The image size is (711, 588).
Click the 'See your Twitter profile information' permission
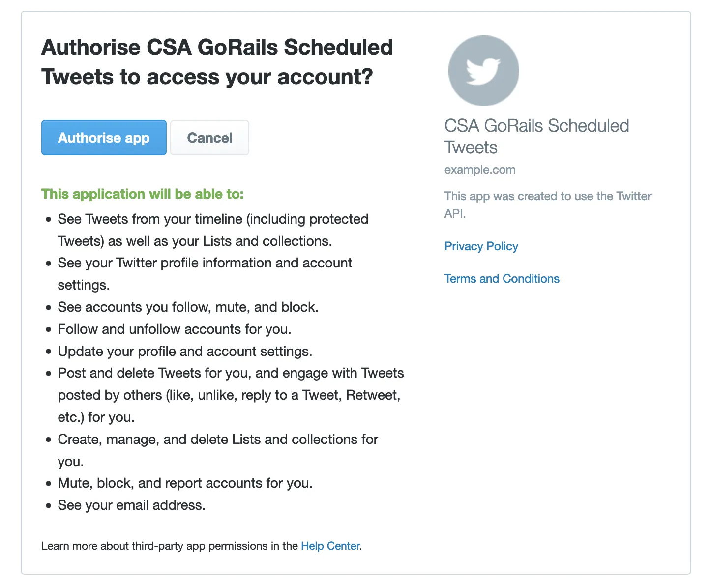(x=205, y=273)
